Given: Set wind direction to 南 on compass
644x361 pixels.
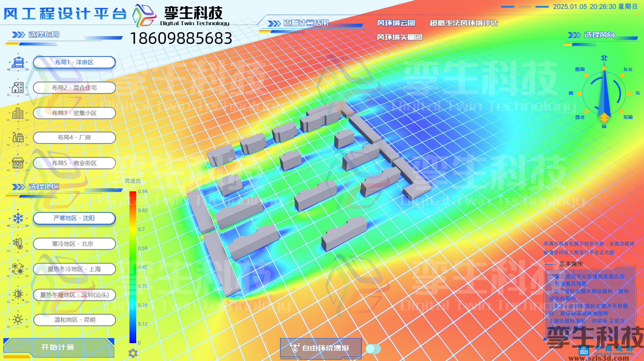Looking at the screenshot, I should [x=604, y=127].
